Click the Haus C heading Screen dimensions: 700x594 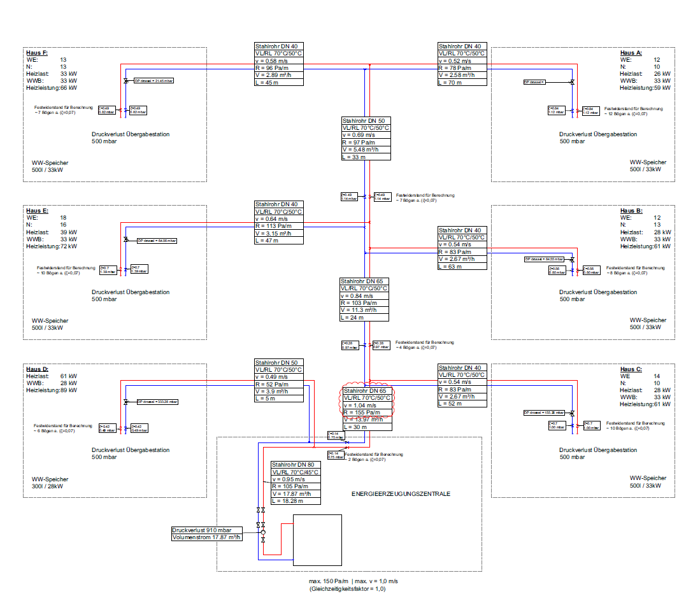(631, 369)
